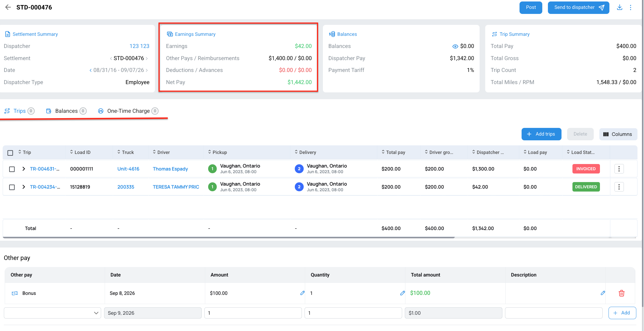Go back using the arrow beside STD-000476

point(8,7)
